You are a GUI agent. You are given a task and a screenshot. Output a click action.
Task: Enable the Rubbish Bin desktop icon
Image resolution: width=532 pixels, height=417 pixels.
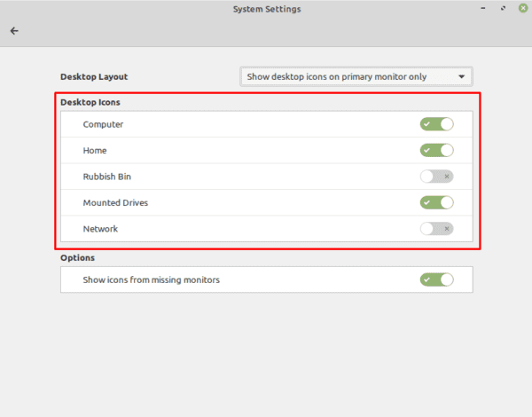[436, 177]
